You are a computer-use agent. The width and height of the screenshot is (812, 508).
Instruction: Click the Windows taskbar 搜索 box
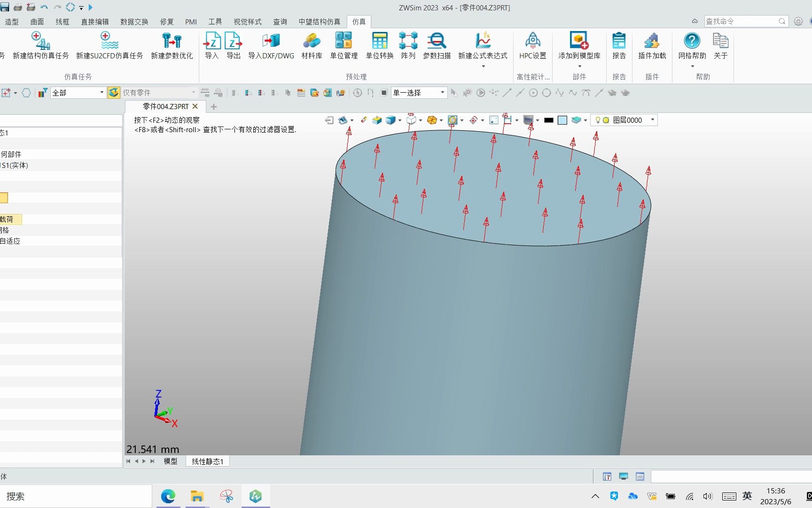(x=76, y=496)
